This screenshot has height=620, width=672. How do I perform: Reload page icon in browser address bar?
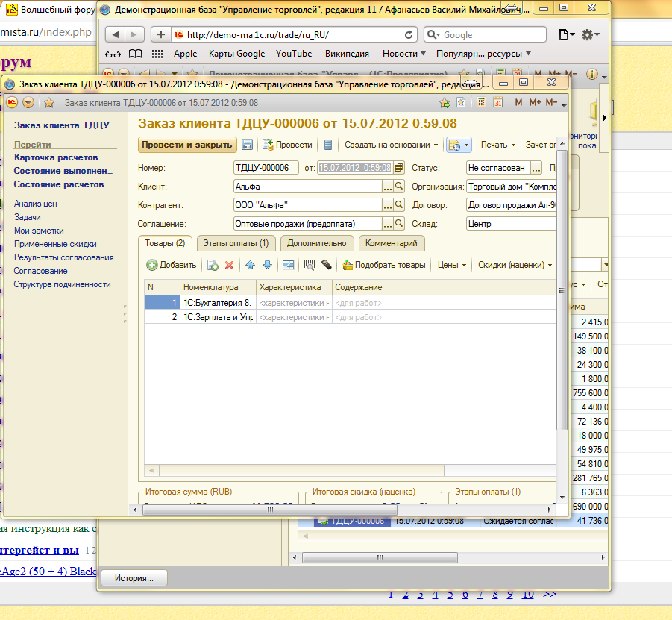(x=409, y=35)
